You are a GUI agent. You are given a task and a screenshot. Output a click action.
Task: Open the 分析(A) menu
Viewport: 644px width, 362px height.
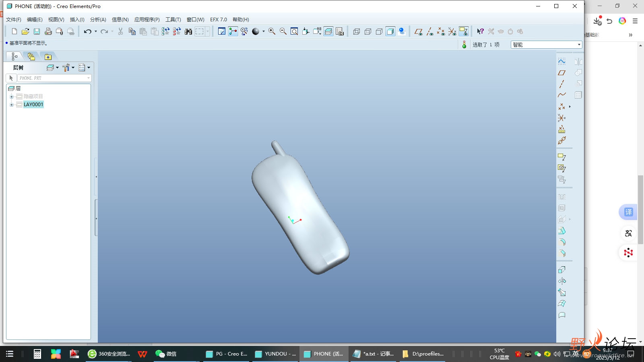[98, 19]
